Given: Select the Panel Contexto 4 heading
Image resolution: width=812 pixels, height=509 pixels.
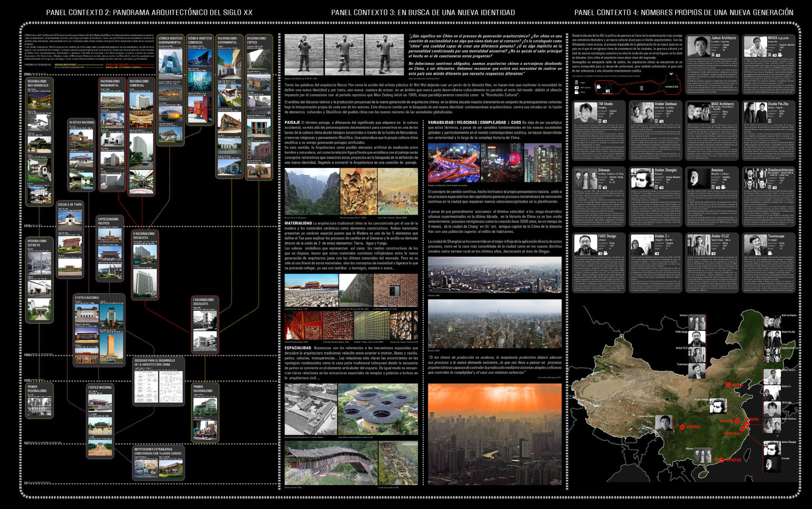Looking at the screenshot, I should [684, 12].
